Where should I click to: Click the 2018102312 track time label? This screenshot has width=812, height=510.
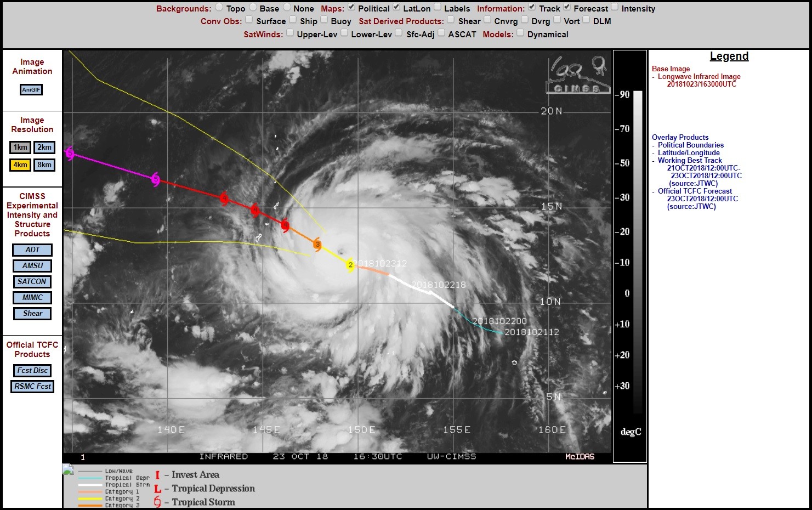pyautogui.click(x=379, y=264)
